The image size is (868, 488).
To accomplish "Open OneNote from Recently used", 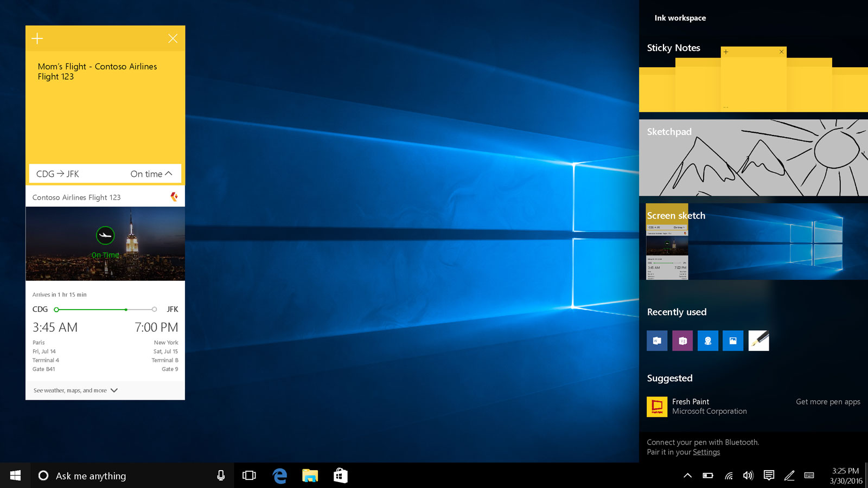I will coord(682,341).
